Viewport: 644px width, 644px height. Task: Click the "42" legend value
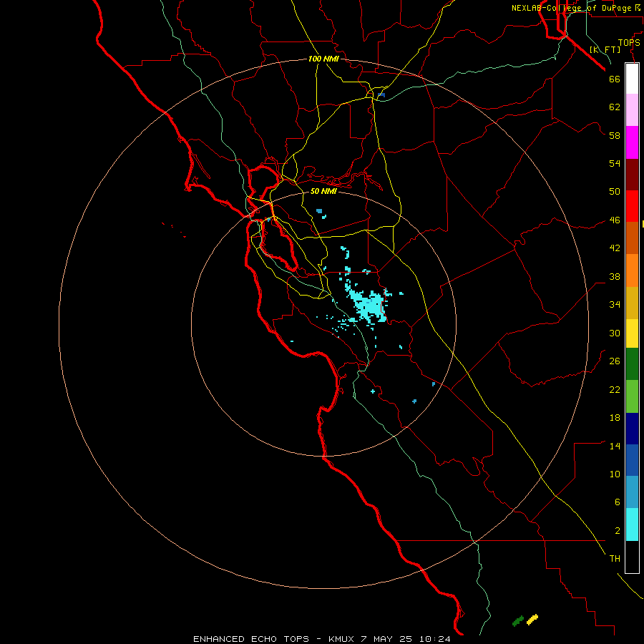(615, 248)
